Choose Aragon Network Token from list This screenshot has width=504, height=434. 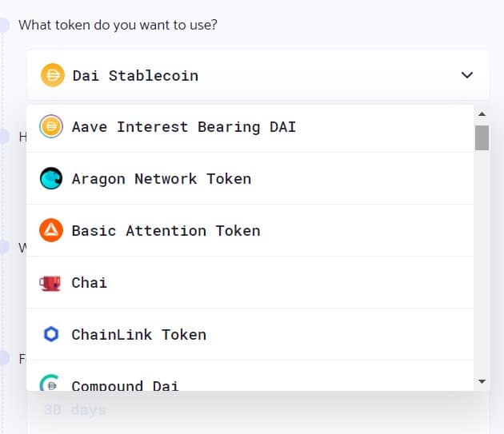pyautogui.click(x=250, y=178)
